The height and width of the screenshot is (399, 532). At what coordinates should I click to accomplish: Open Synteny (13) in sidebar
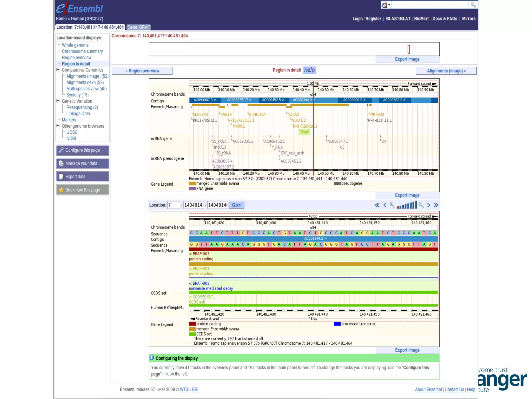coord(77,95)
